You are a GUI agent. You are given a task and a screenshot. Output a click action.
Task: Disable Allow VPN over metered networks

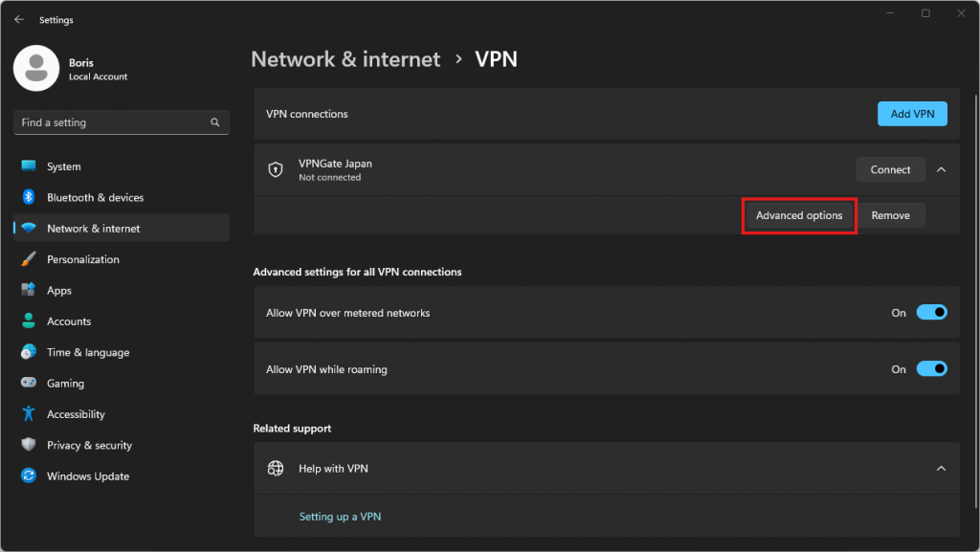point(931,313)
